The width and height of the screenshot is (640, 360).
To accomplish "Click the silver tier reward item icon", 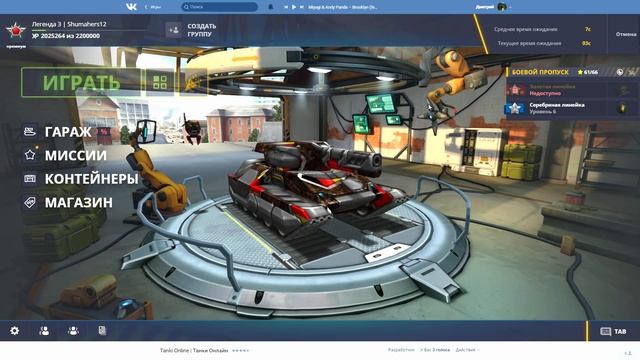I will [622, 108].
